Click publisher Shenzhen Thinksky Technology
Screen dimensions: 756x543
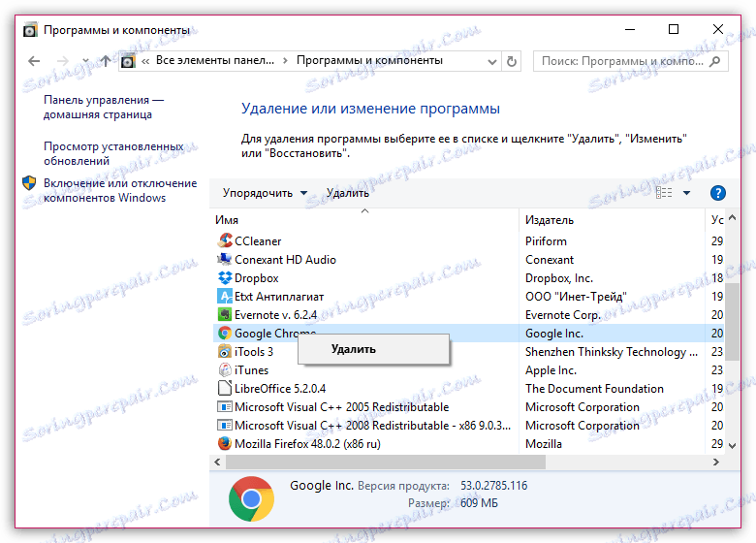click(611, 352)
